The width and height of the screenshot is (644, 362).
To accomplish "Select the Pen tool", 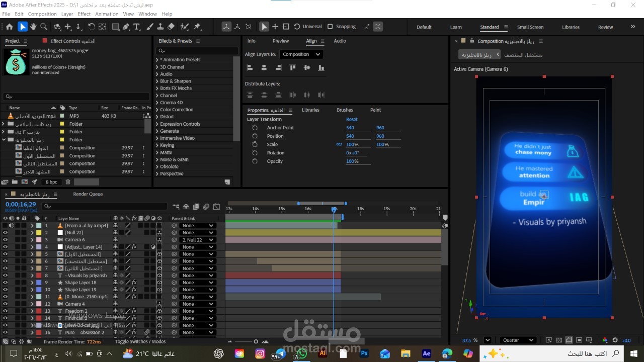I will pos(126,27).
